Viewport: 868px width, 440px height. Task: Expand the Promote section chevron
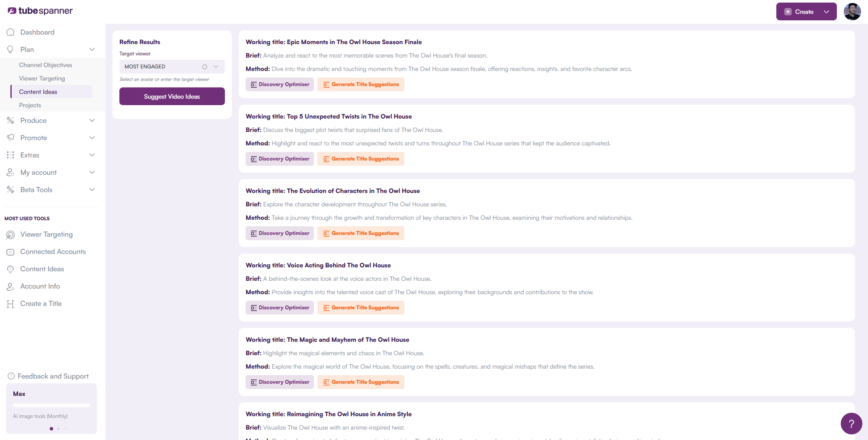tap(92, 138)
